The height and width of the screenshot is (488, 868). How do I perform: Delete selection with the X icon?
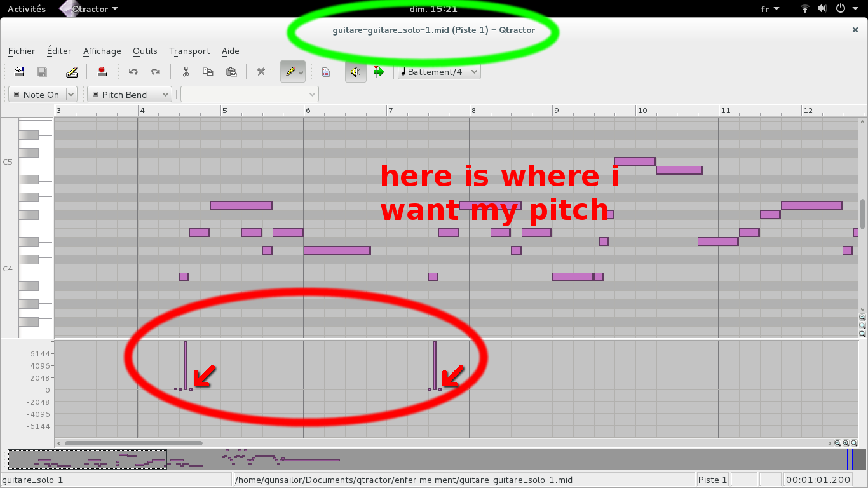tap(261, 72)
